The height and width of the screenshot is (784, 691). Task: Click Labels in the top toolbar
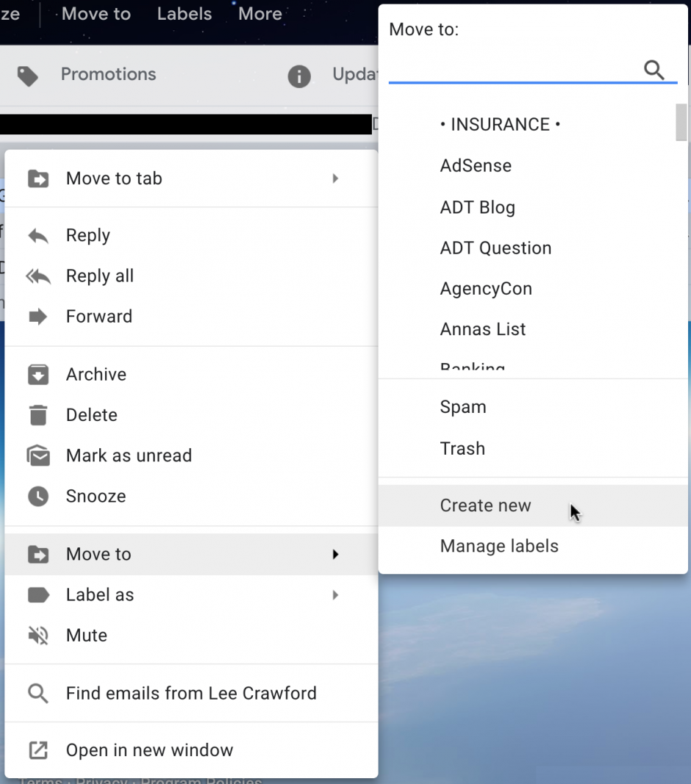(184, 13)
